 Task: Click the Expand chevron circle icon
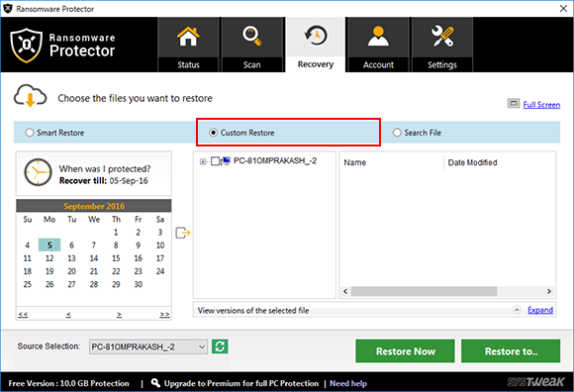(517, 310)
